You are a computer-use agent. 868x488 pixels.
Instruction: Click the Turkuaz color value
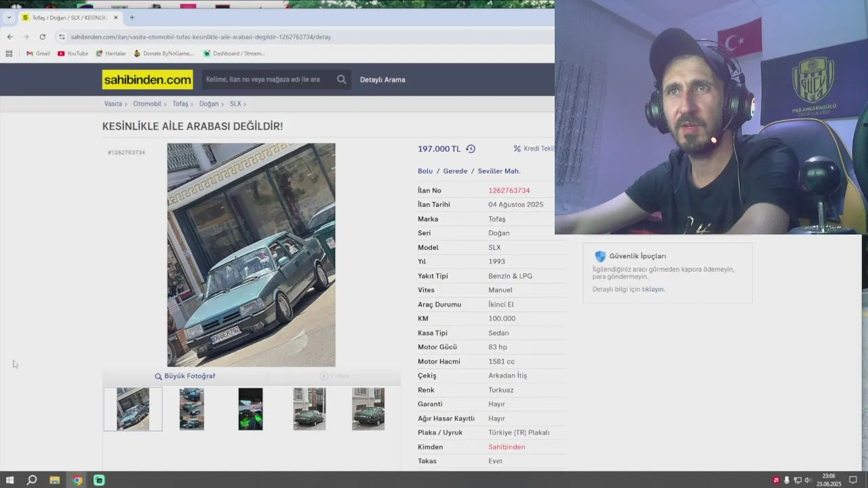(501, 390)
